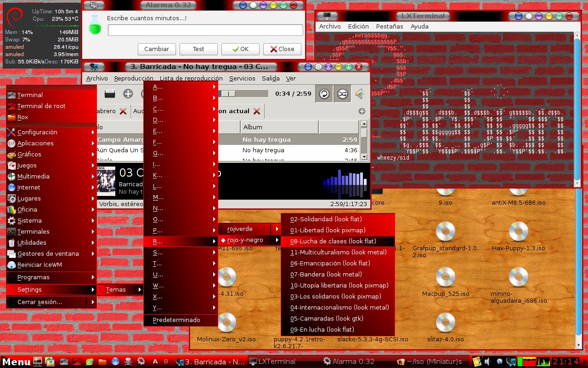The width and height of the screenshot is (588, 368).
Task: Open the Cerrar sesión submenu arrow
Action: pyautogui.click(x=93, y=302)
